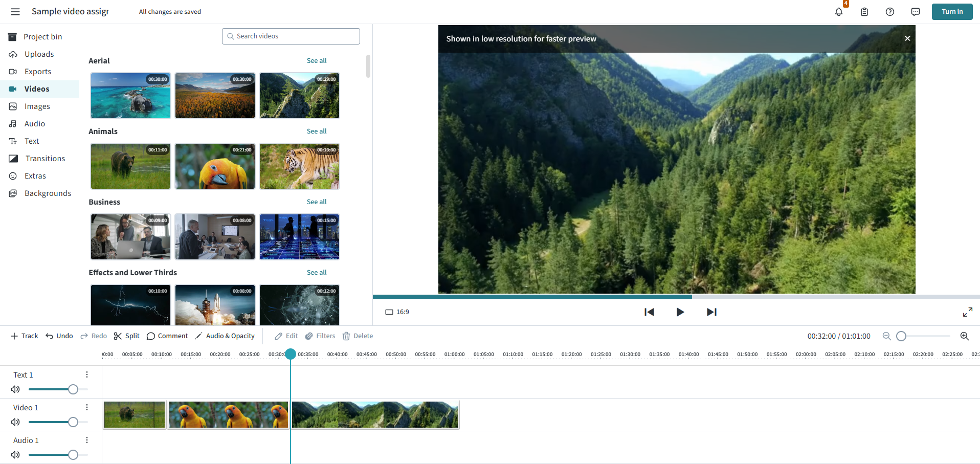See all Animals videos

317,131
